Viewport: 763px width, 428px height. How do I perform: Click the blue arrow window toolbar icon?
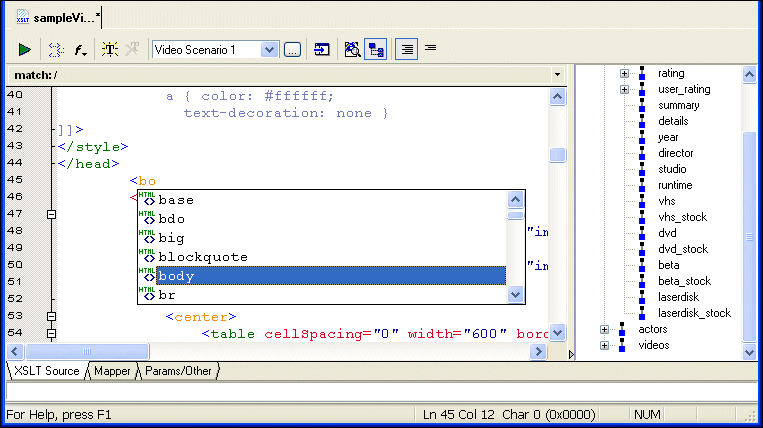[x=322, y=49]
